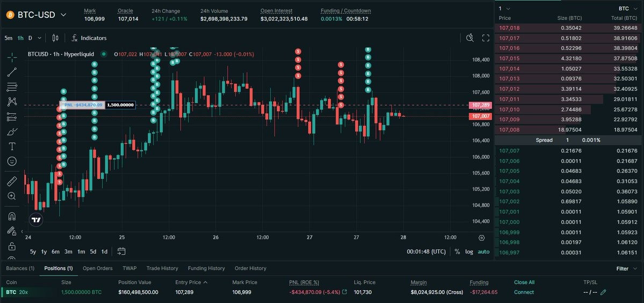This screenshot has height=303, width=644.
Task: Click Close All positions
Action: 524,282
